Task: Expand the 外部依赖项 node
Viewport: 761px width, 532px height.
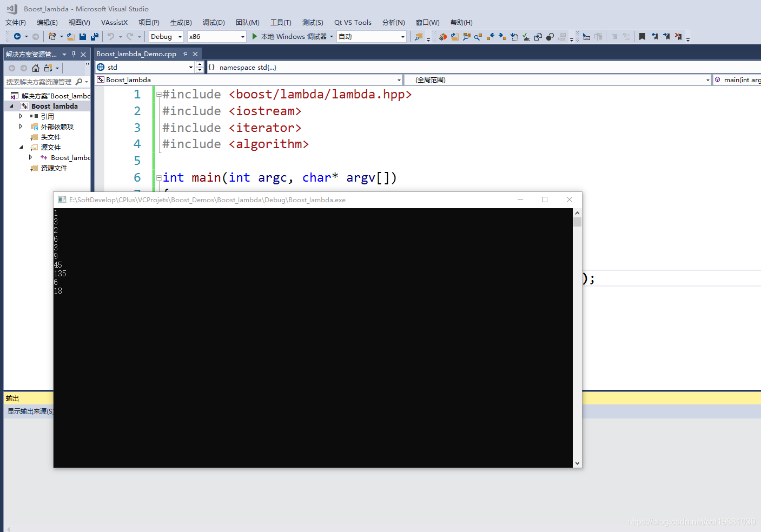Action: coord(21,127)
